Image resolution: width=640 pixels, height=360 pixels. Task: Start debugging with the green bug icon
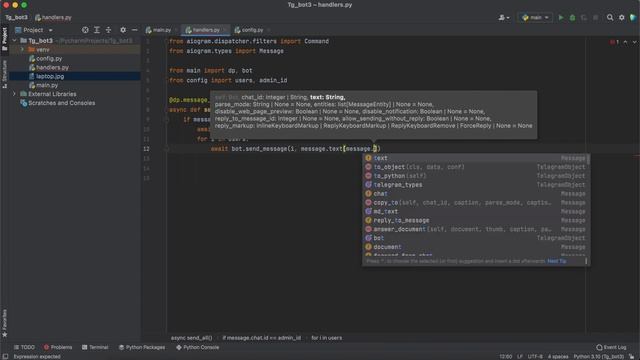572,18
